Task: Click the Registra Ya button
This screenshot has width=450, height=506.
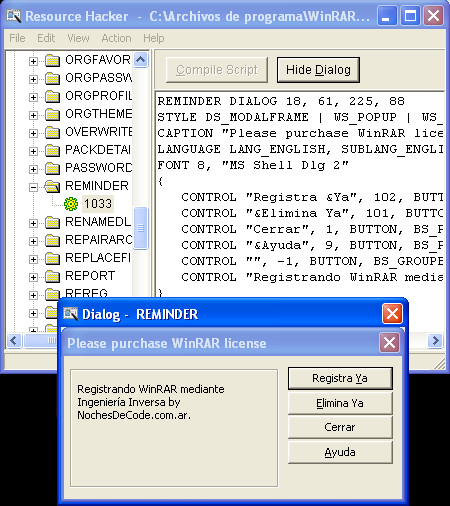Action: (340, 378)
